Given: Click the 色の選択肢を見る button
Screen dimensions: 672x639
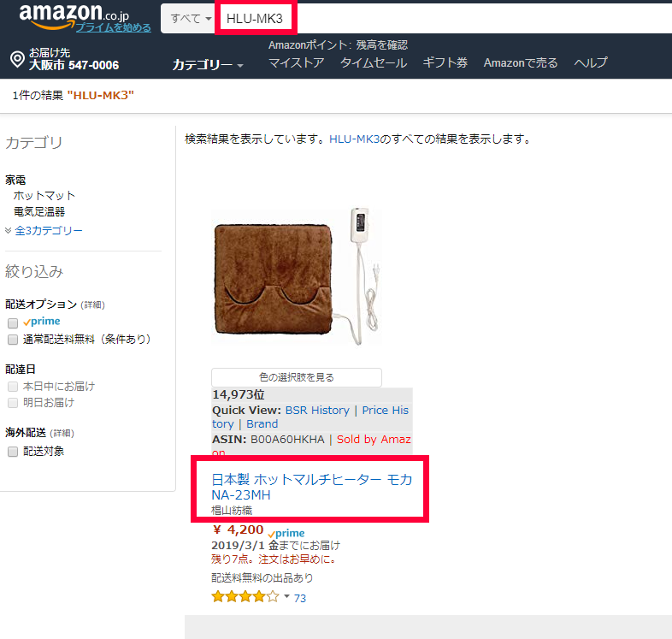Looking at the screenshot, I should point(297,377).
